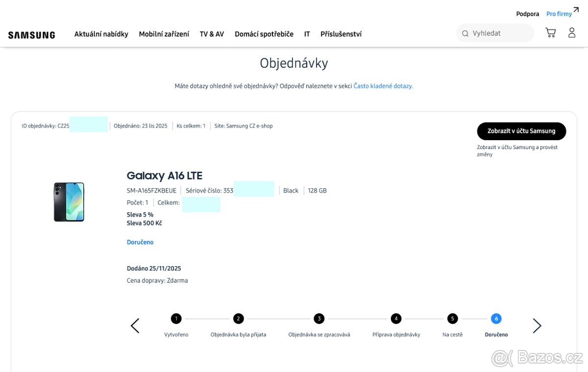Screen dimensions: 588x372
Task: Open the shopping cart
Action: (550, 32)
